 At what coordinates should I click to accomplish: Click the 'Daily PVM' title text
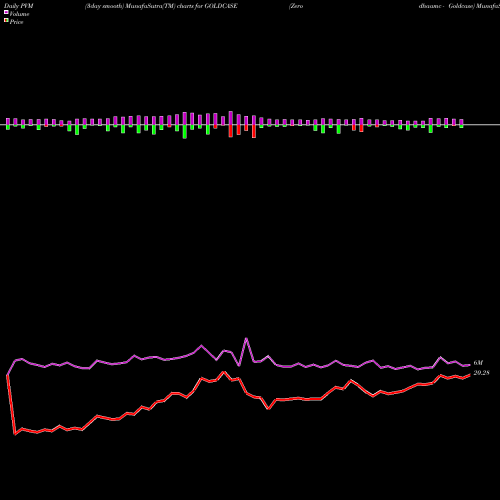pos(19,6)
